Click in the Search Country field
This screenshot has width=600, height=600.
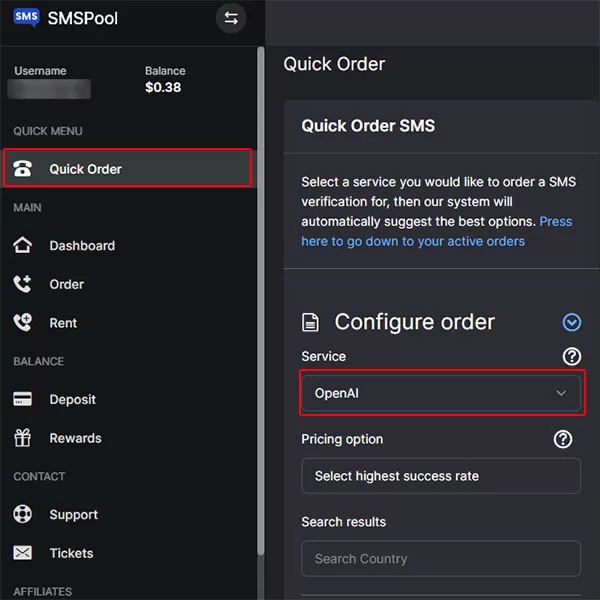click(x=441, y=558)
